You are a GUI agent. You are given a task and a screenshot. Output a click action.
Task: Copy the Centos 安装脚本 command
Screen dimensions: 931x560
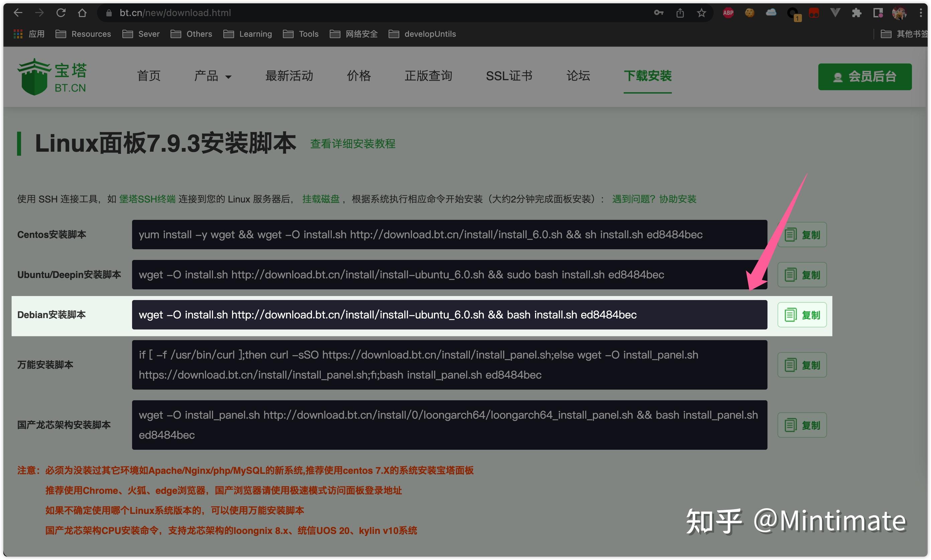coord(802,234)
